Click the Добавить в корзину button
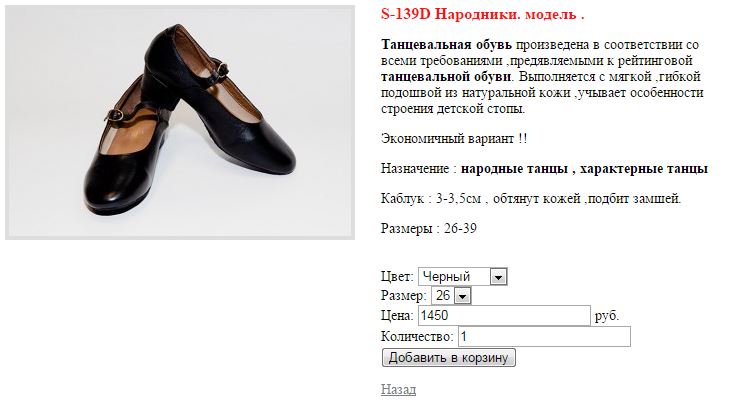 tap(448, 358)
